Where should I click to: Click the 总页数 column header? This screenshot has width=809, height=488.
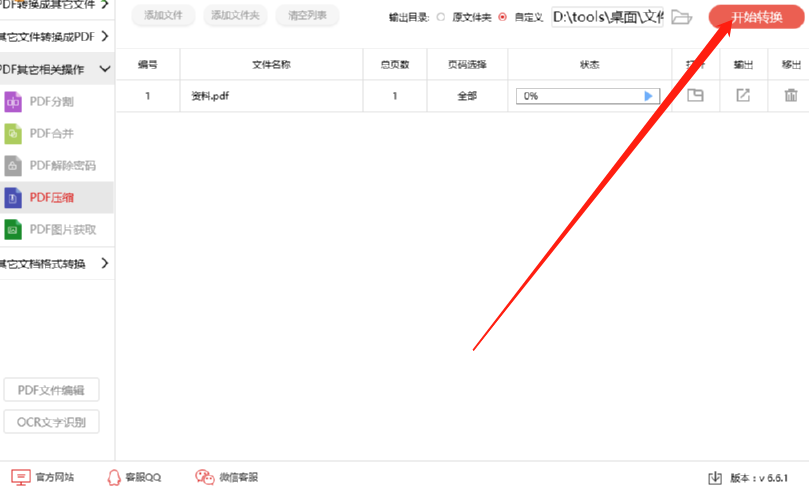(395, 64)
